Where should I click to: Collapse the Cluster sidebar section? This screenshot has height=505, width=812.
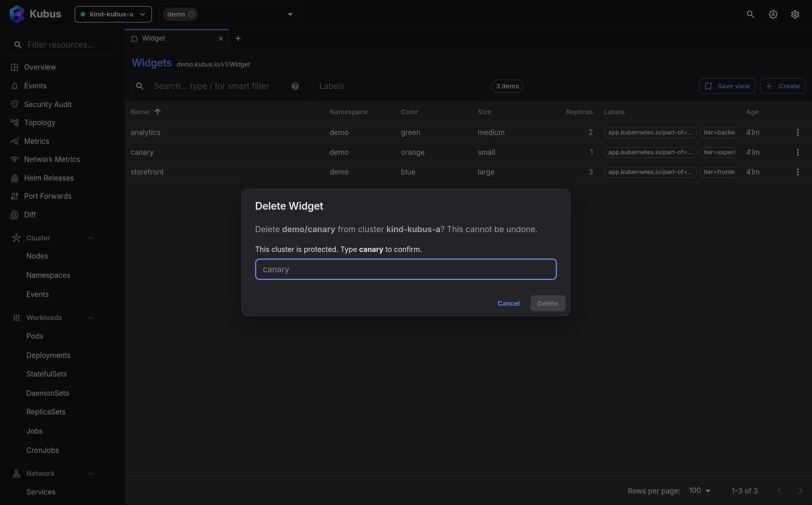91,238
